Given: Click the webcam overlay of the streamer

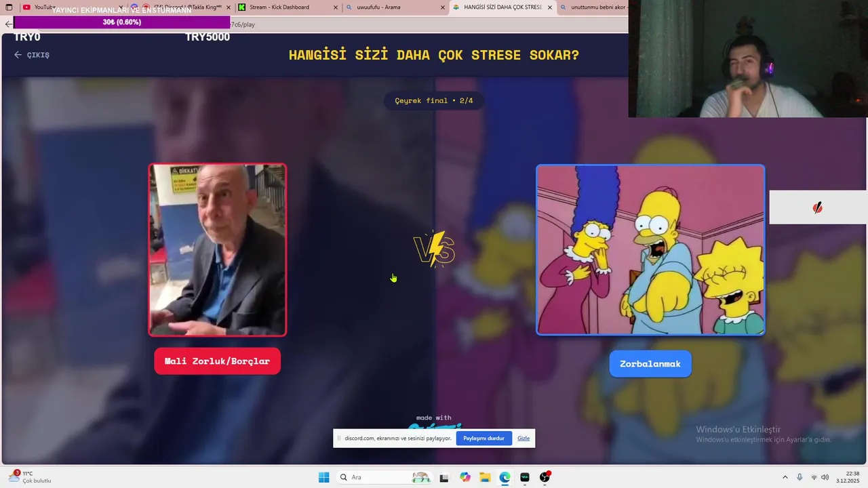Looking at the screenshot, I should 748,59.
